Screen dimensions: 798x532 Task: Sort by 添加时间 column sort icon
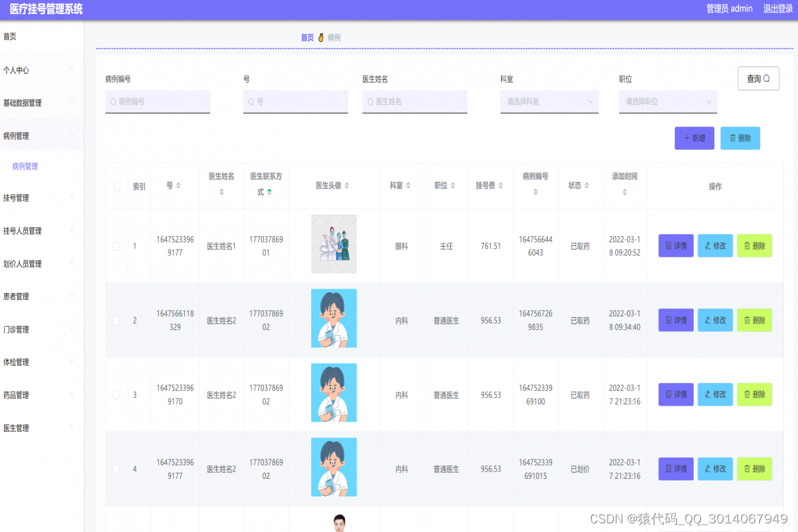[x=624, y=192]
